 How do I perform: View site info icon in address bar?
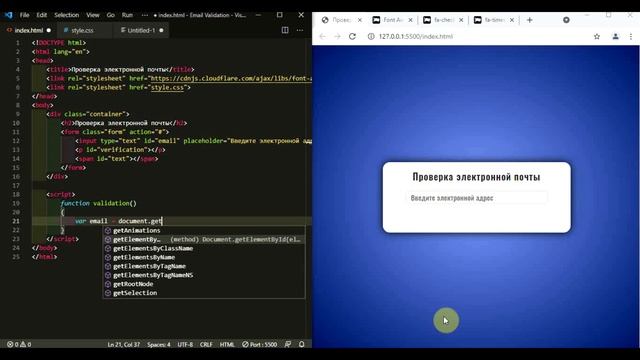pyautogui.click(x=371, y=36)
